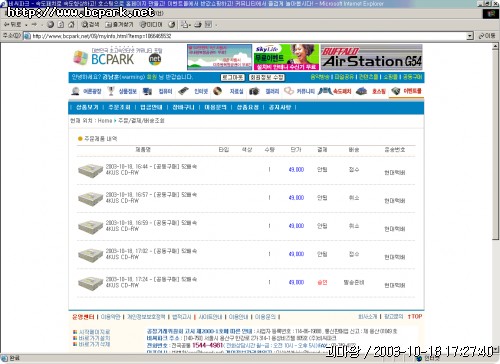Click the vertical scrollbar up arrow
Image resolution: width=500 pixels, height=364 pixels.
coord(496,47)
